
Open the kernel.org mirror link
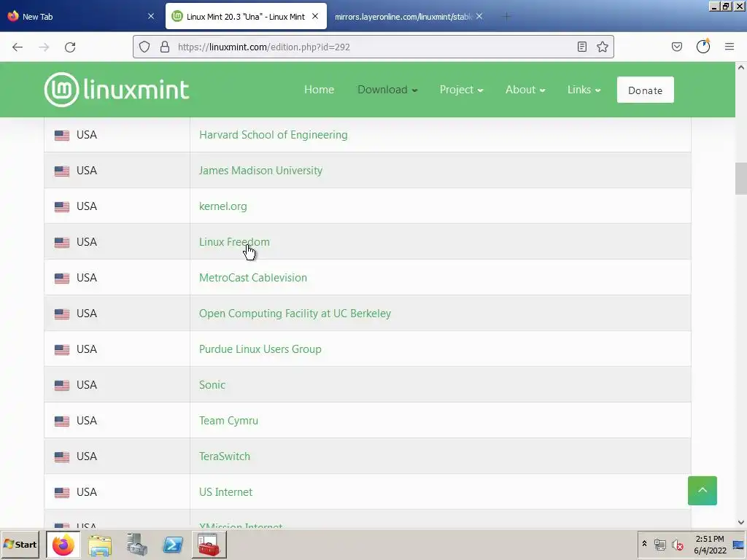pos(223,206)
